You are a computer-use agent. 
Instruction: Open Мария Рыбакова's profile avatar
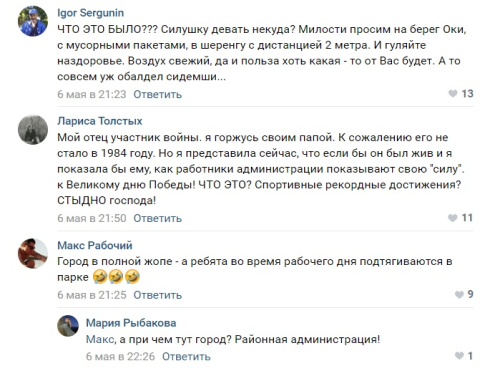click(68, 326)
